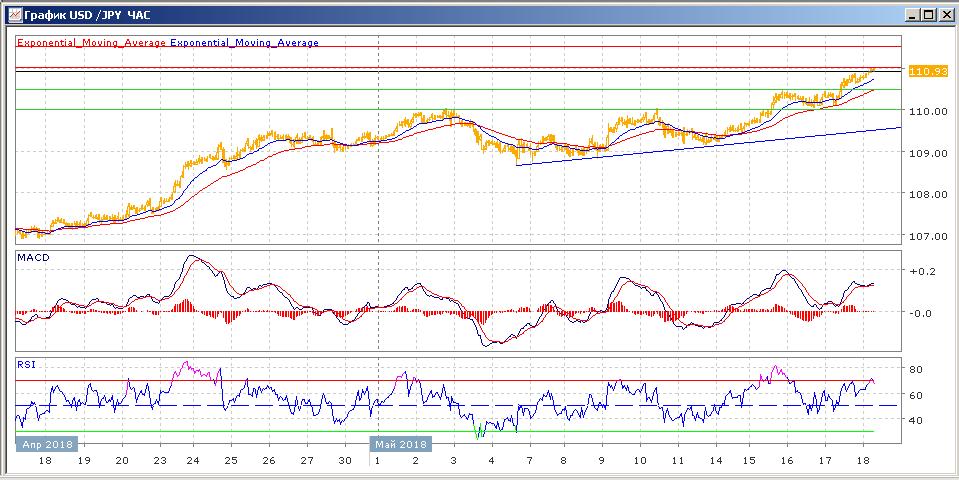Maximize the USD/JPY chart window
Image resolution: width=959 pixels, height=480 pixels.
(x=929, y=15)
